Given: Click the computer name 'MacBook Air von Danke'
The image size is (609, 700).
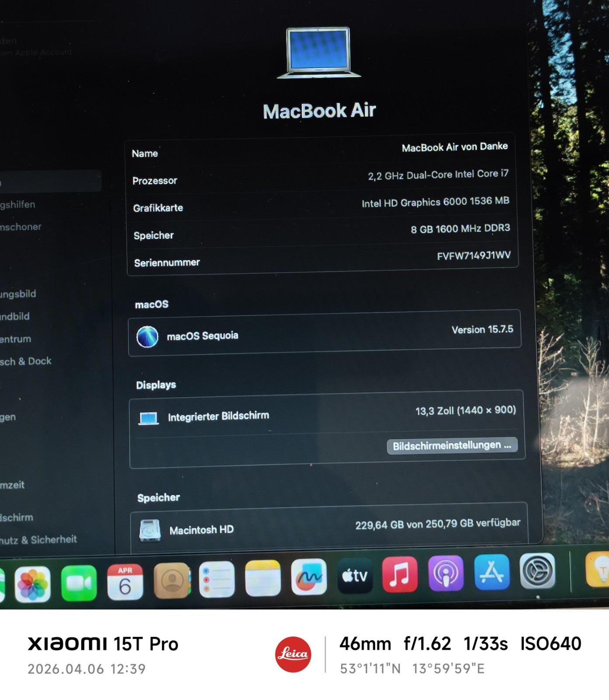Looking at the screenshot, I should [455, 147].
